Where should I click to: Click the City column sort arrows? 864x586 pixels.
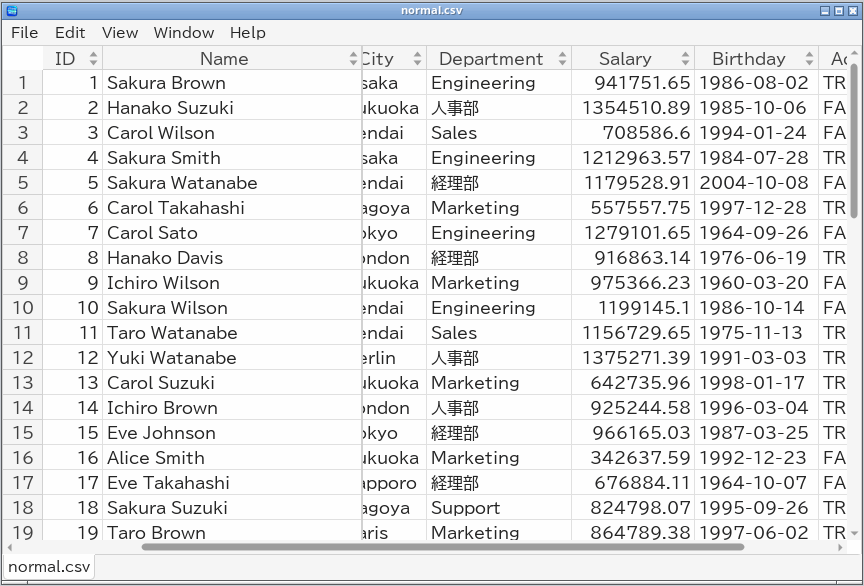417,58
